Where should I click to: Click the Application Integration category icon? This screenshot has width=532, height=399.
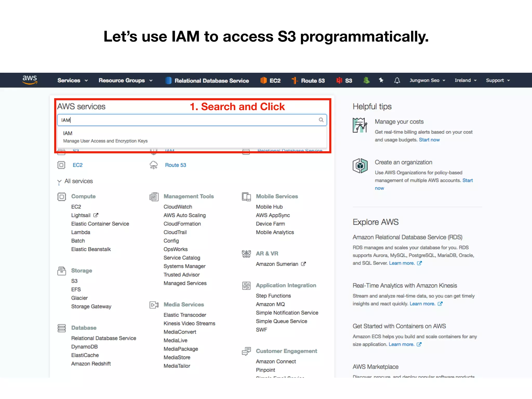click(246, 285)
